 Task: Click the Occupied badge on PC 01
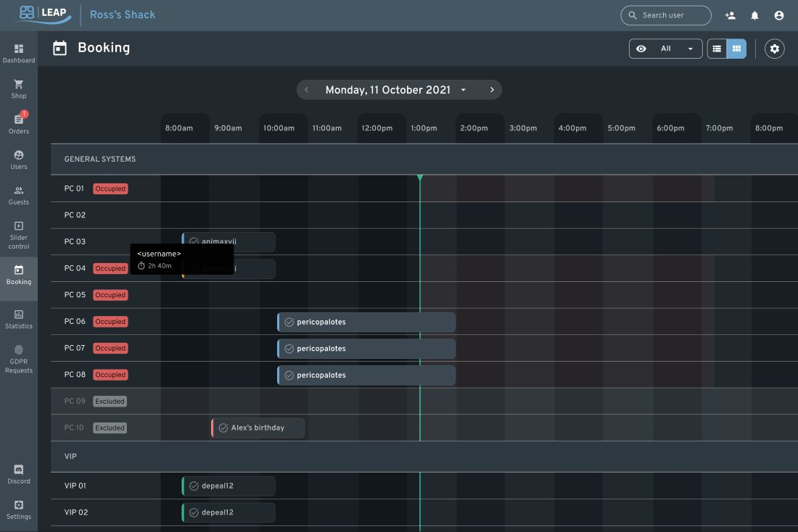pos(110,188)
